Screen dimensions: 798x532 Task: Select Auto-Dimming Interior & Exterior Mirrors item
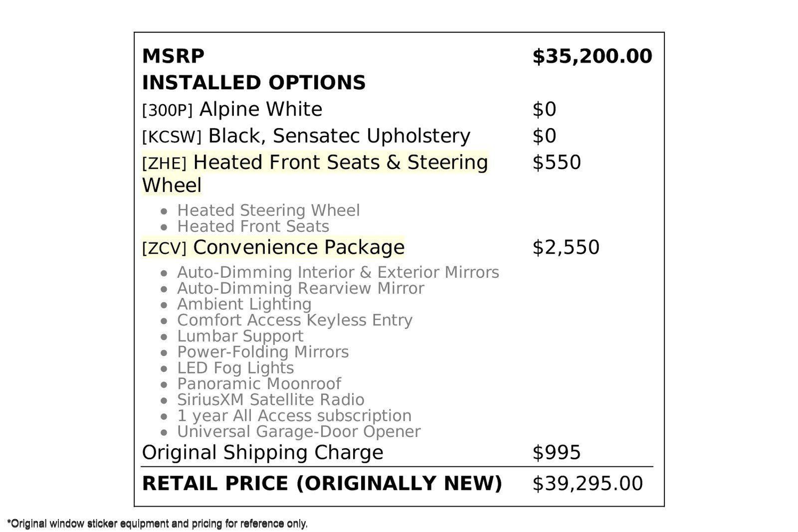coord(338,272)
